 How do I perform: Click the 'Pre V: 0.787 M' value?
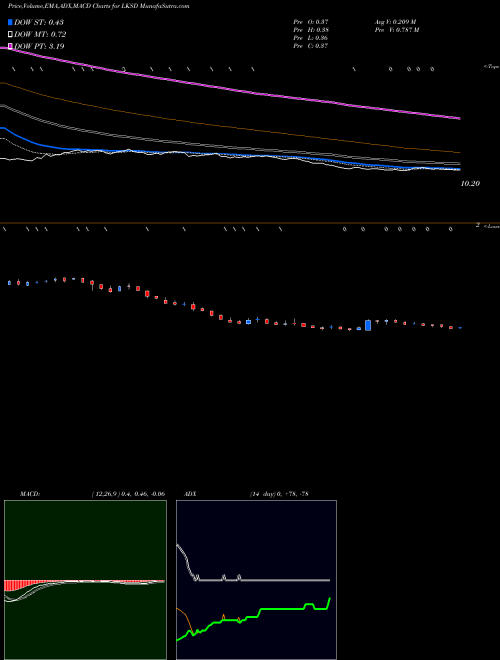(x=397, y=30)
